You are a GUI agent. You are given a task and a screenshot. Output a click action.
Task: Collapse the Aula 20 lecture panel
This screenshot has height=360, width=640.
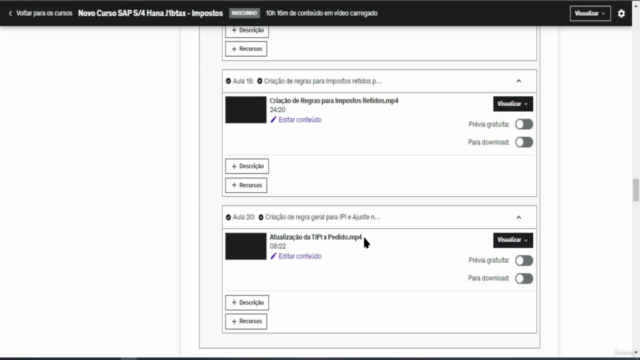(519, 217)
